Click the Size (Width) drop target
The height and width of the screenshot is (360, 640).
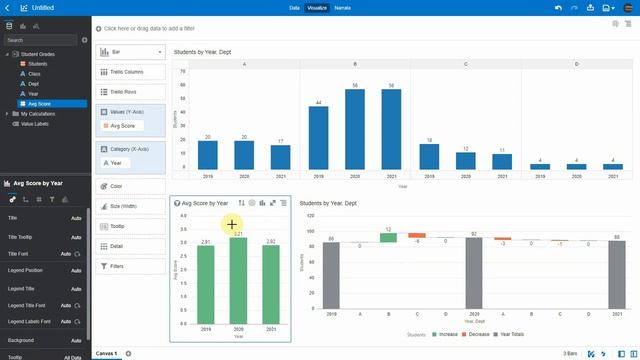131,206
